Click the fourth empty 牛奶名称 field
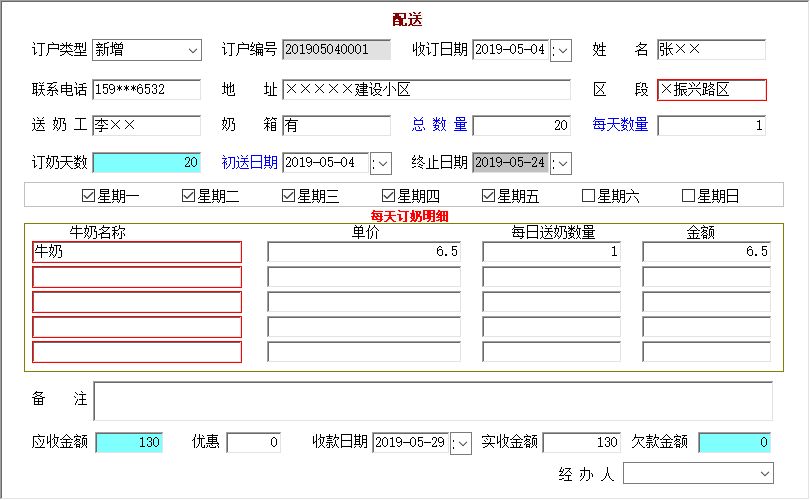810x500 pixels. (x=137, y=327)
